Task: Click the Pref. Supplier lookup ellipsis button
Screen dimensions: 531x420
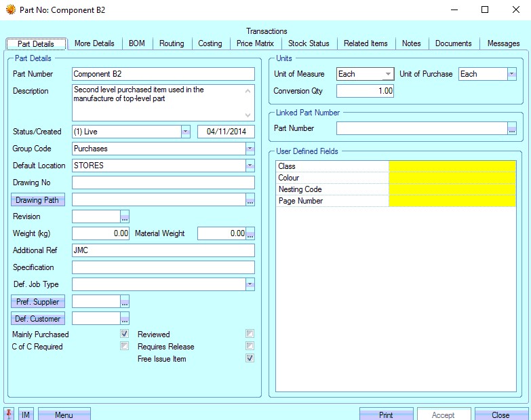Action: click(x=124, y=302)
